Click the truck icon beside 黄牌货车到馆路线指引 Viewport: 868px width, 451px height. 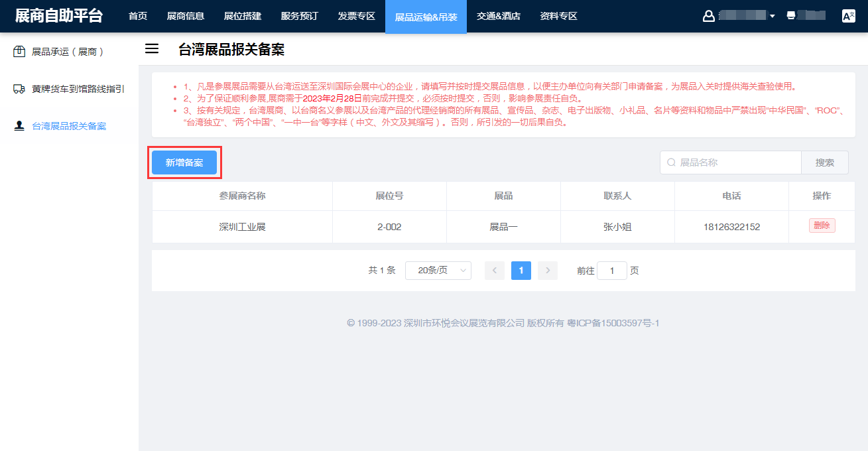click(x=19, y=89)
